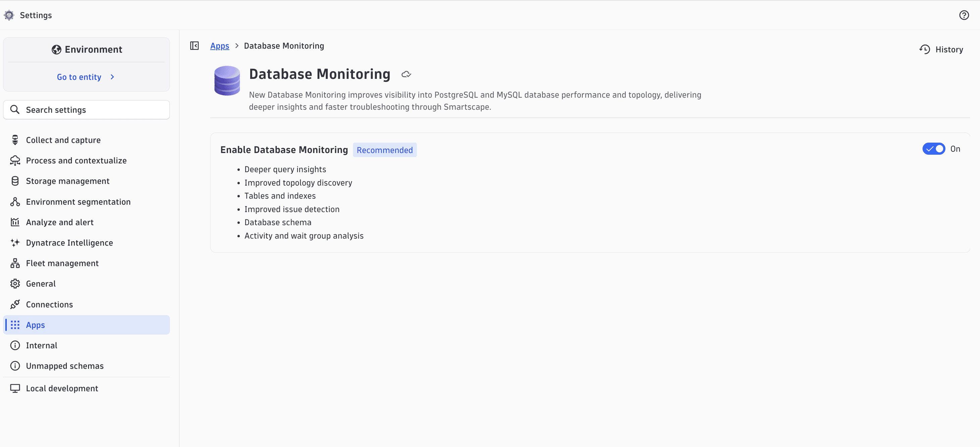The width and height of the screenshot is (980, 447).
Task: Open Collect and capture settings
Action: coord(86,140)
